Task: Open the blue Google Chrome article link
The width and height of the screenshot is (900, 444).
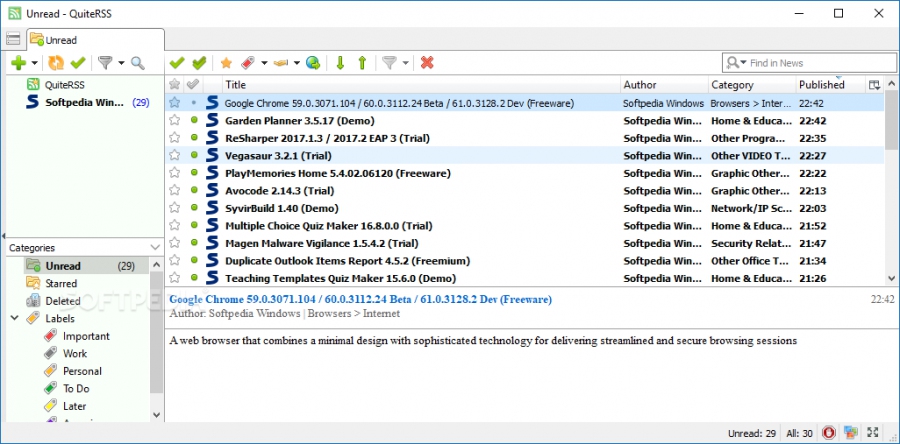Action: point(360,299)
